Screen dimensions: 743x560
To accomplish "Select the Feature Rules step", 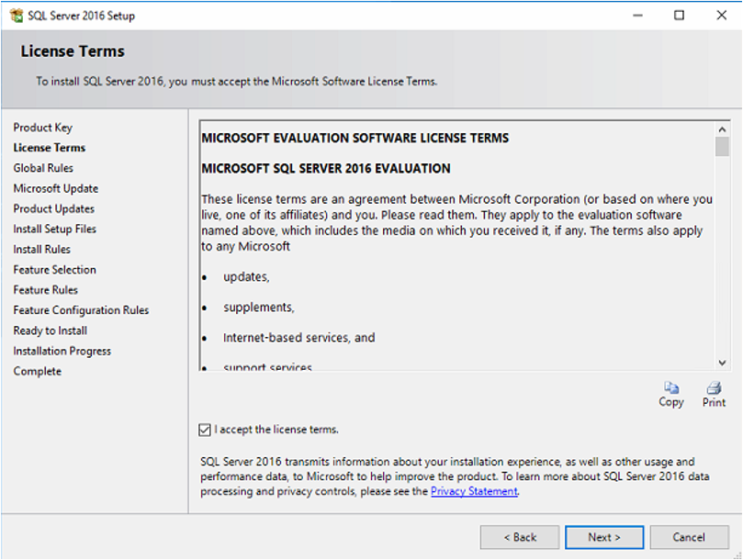I will 46,290.
